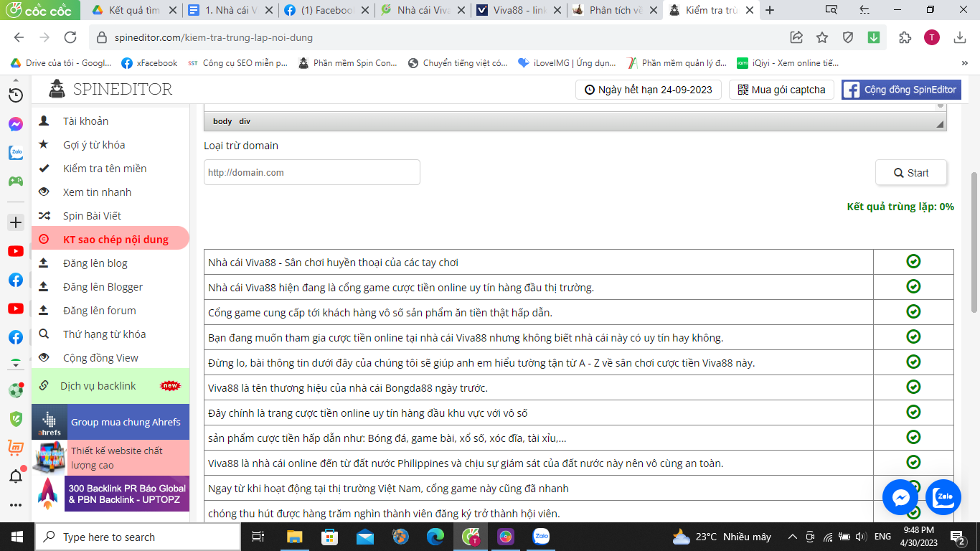Switch to the Viva88 - link tab

click(519, 10)
